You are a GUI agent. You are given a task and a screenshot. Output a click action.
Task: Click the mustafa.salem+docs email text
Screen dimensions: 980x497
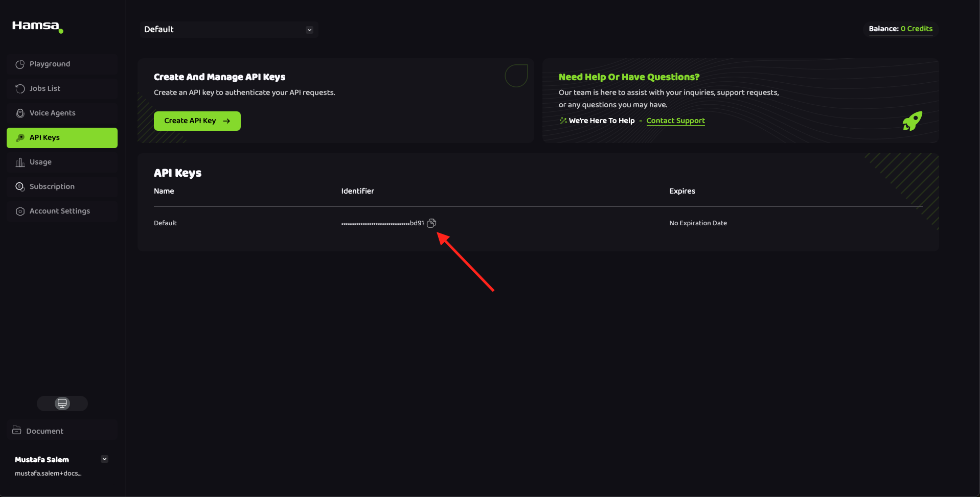(x=48, y=474)
